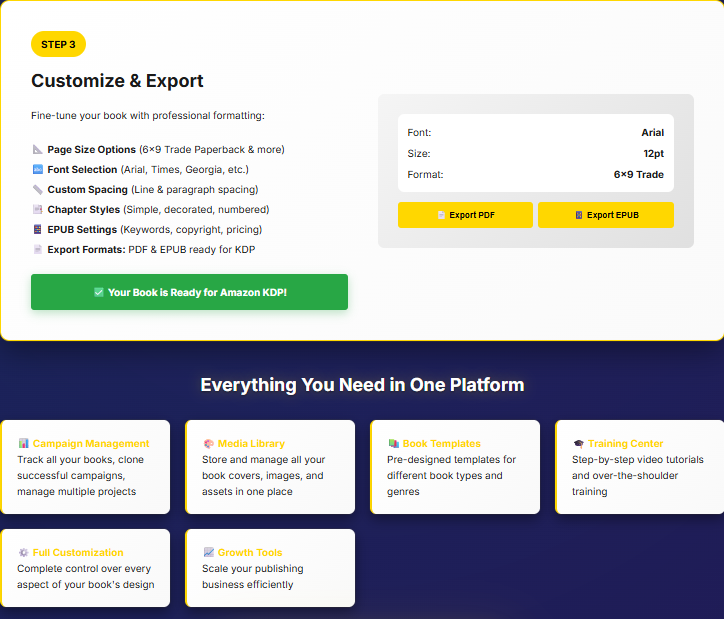The width and height of the screenshot is (724, 619).
Task: Click the Font: label in preview
Action: point(419,132)
